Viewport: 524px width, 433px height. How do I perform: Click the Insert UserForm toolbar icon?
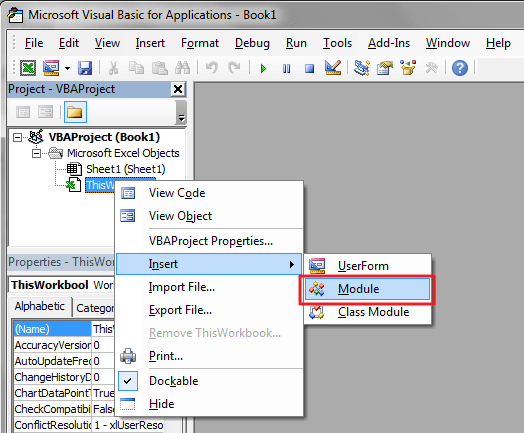coord(51,68)
